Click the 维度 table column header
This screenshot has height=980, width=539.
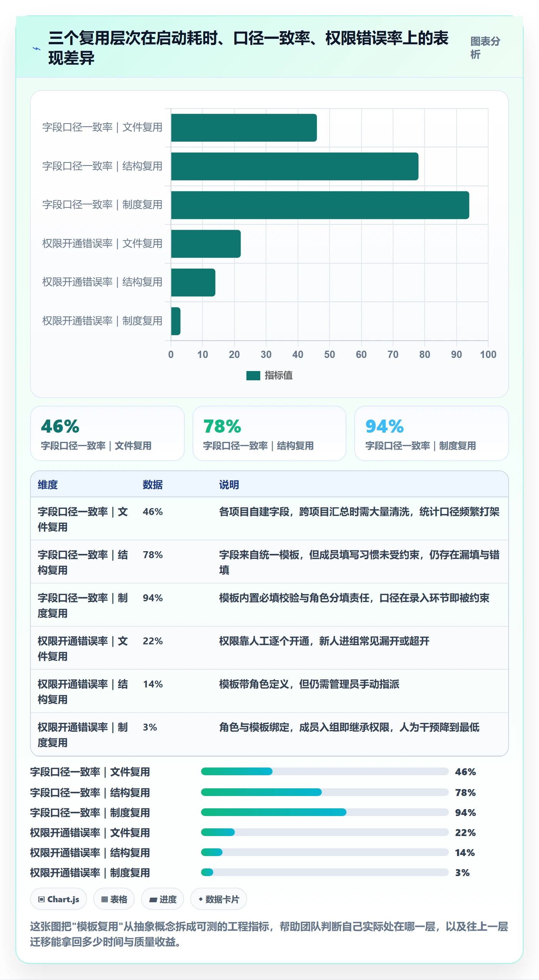pos(48,485)
